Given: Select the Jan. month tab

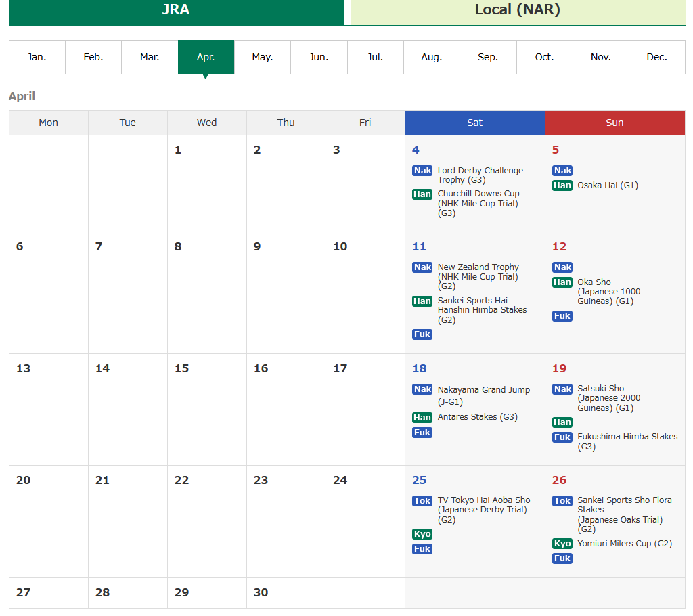Looking at the screenshot, I should click(x=37, y=57).
